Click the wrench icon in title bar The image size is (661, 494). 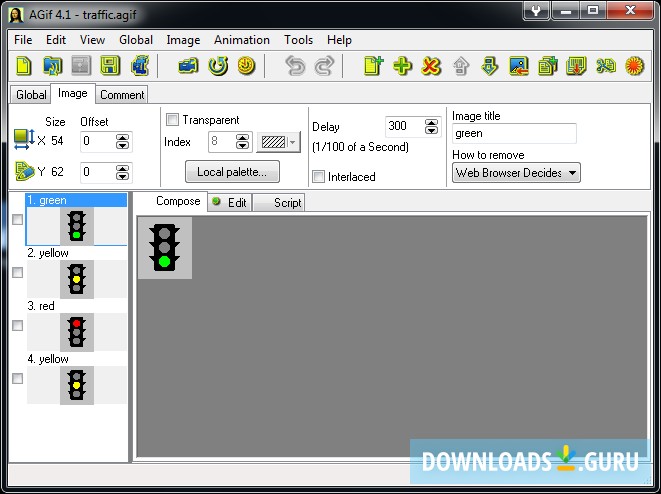click(536, 10)
